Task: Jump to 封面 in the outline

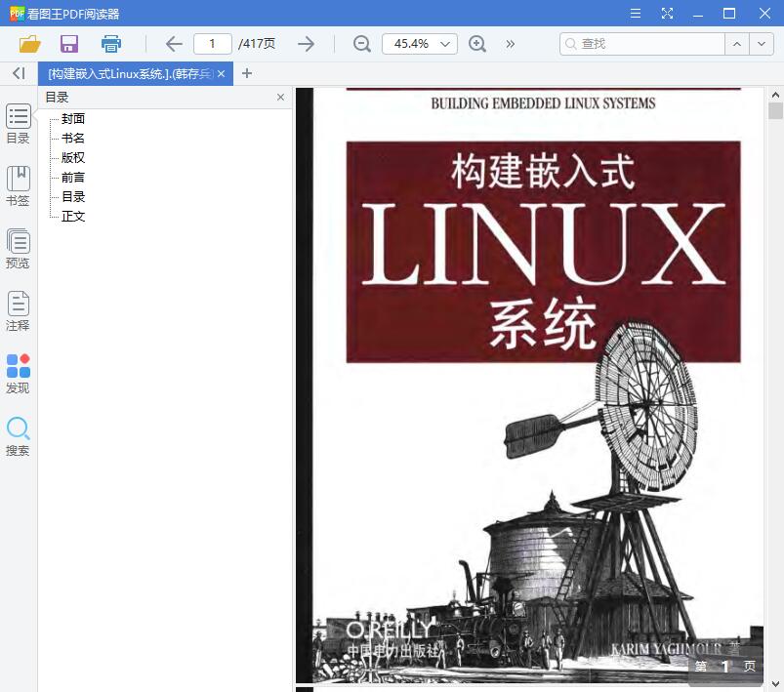Action: tap(73, 118)
